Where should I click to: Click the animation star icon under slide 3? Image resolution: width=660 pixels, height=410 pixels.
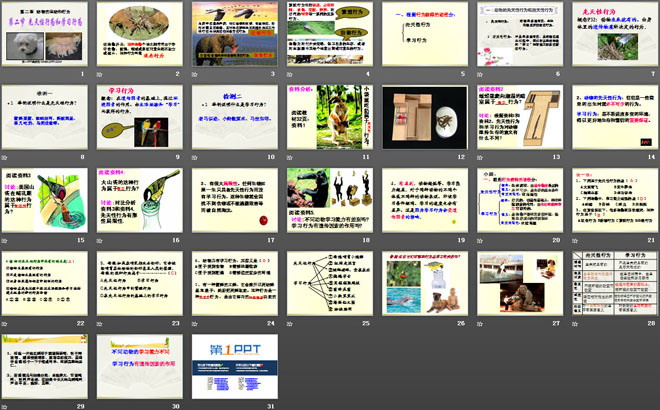tap(195, 75)
